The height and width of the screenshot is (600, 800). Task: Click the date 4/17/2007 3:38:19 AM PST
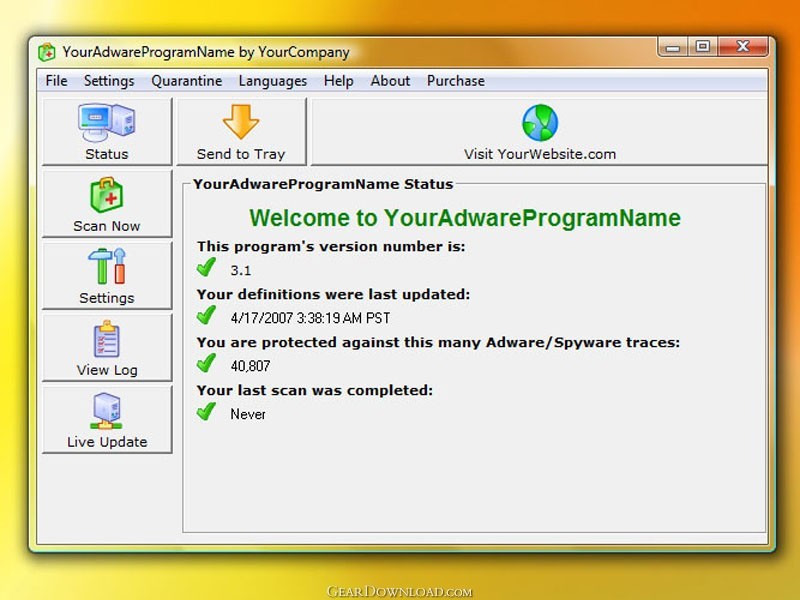click(x=310, y=318)
